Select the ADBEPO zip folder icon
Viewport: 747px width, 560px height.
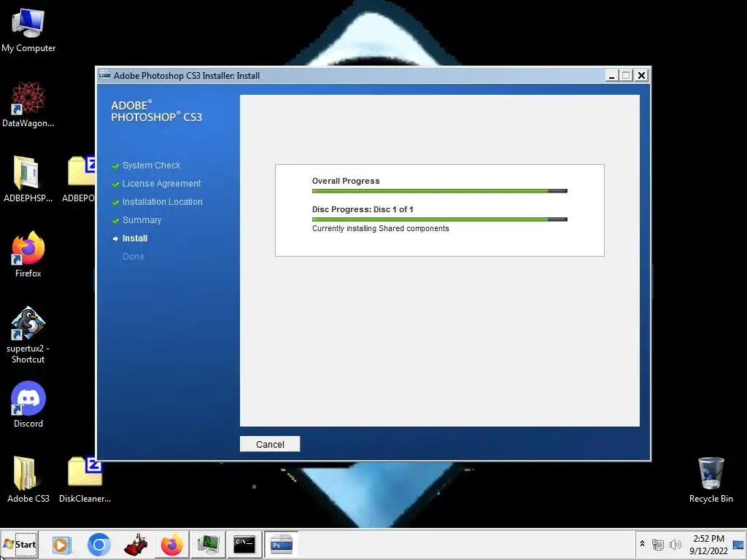point(79,179)
